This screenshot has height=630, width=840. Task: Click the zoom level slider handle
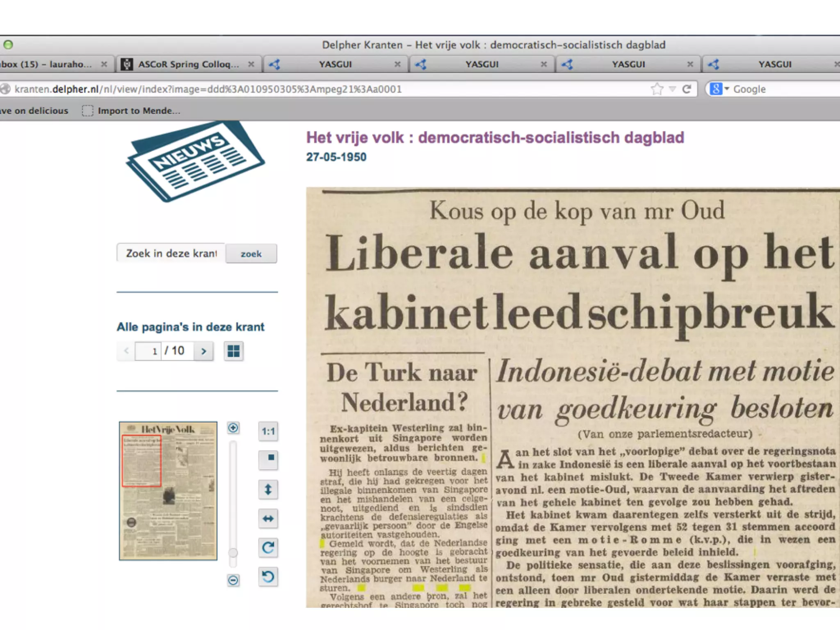pyautogui.click(x=233, y=552)
